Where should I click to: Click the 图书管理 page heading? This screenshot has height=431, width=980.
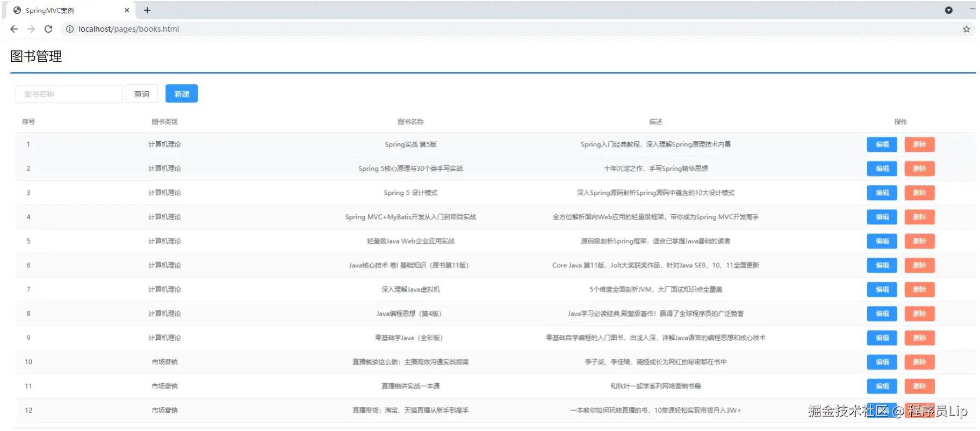(36, 56)
